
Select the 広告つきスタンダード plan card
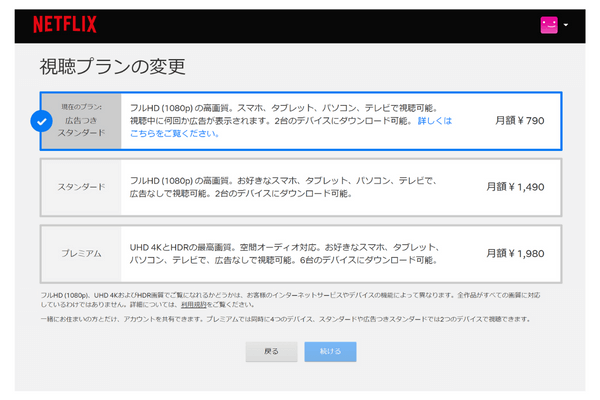tap(301, 121)
